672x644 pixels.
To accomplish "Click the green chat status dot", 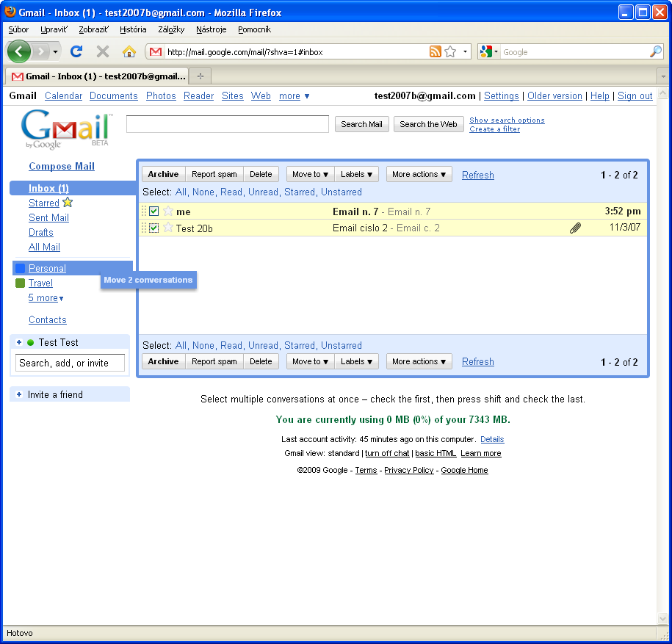I will [30, 342].
